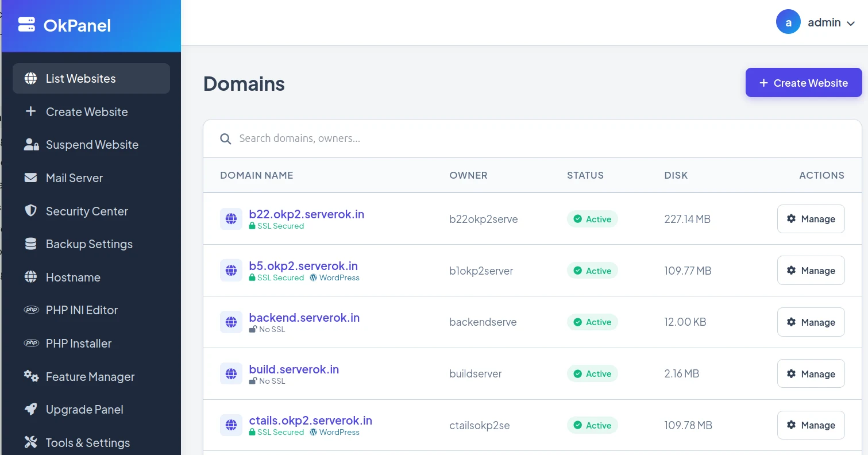Click the database icon beside Backup Settings
Viewport: 868px width, 455px height.
point(30,244)
